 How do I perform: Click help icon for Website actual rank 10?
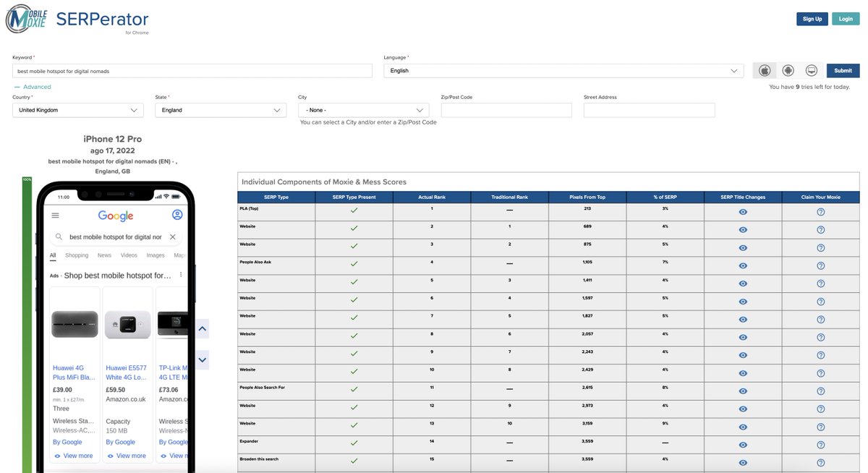[x=821, y=373]
